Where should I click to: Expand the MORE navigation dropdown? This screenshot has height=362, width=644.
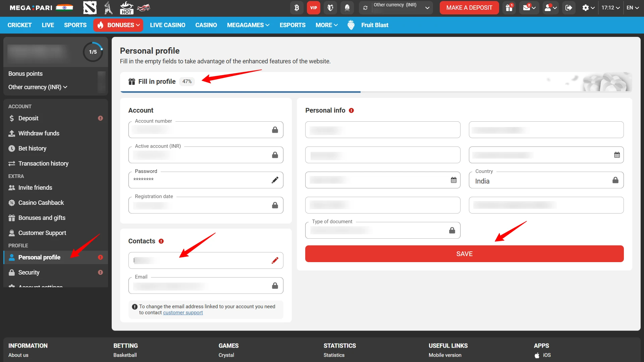[x=326, y=25]
